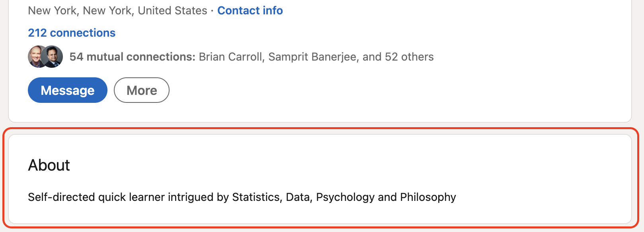Screen dimensions: 644x232
Task: Click empty space right of More button
Action: (x=358, y=90)
